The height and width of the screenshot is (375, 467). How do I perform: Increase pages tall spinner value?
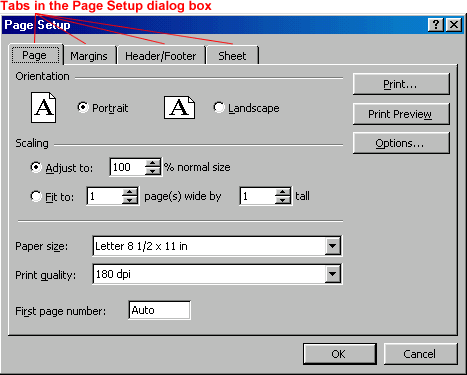click(283, 192)
